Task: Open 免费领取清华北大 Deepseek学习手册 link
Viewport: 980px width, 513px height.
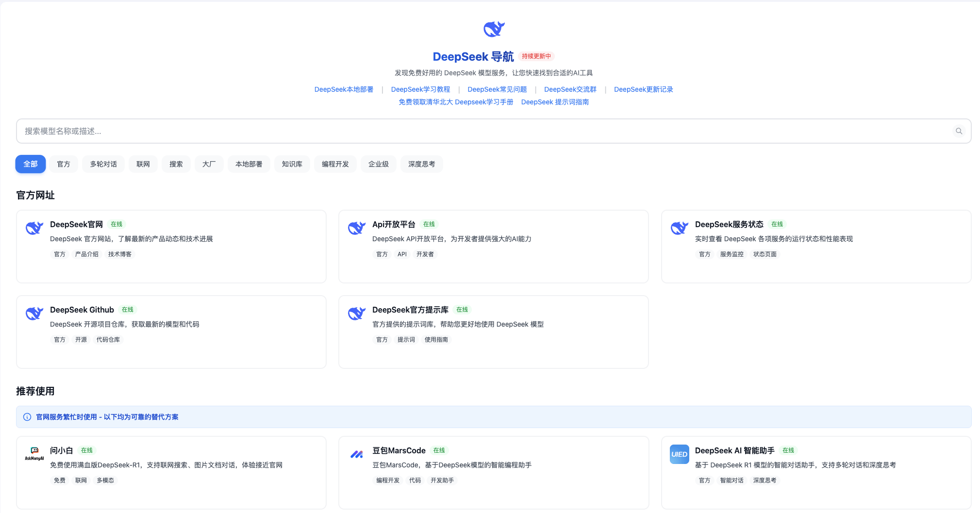Action: [x=456, y=102]
